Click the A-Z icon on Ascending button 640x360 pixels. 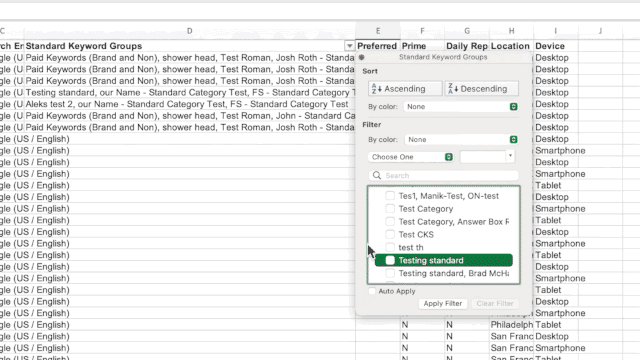pyautogui.click(x=376, y=89)
